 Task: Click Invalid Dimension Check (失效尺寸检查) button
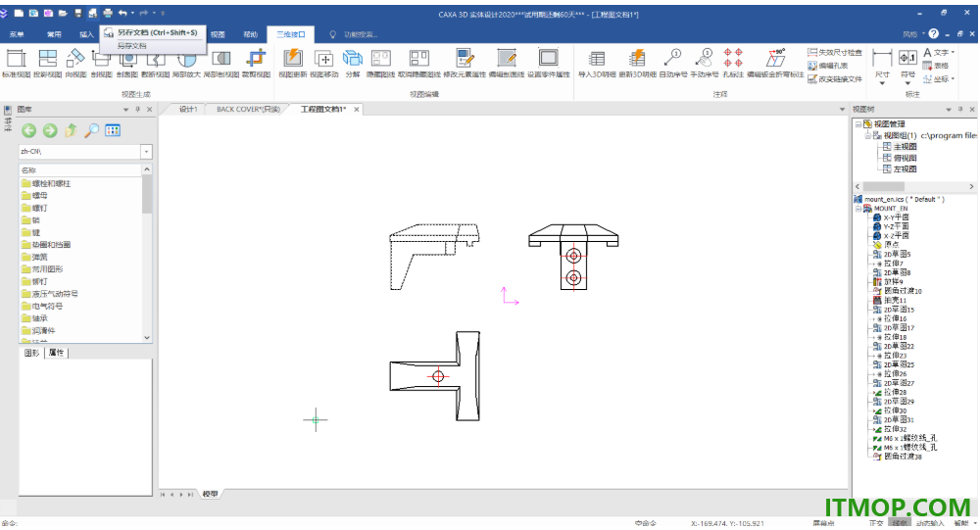[834, 53]
